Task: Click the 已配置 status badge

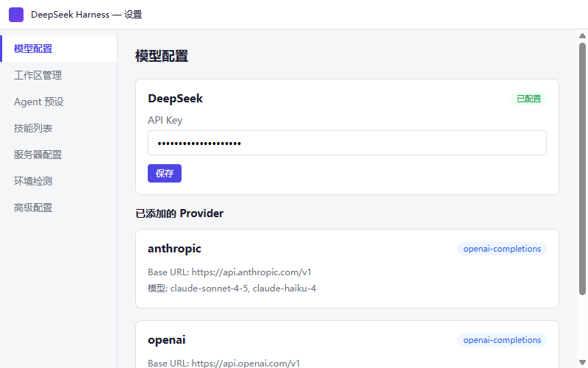Action: click(x=528, y=99)
